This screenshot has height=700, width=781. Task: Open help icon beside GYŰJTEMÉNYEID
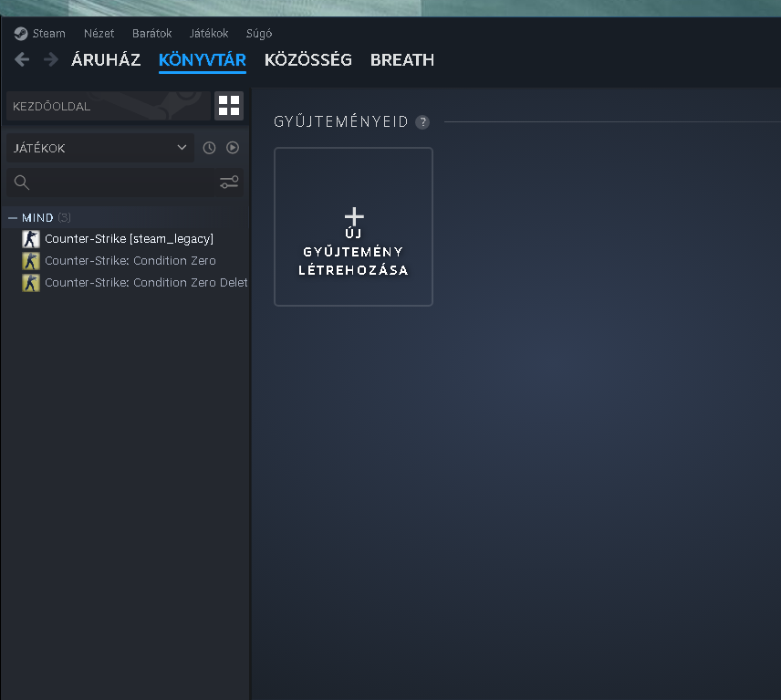[x=422, y=122]
